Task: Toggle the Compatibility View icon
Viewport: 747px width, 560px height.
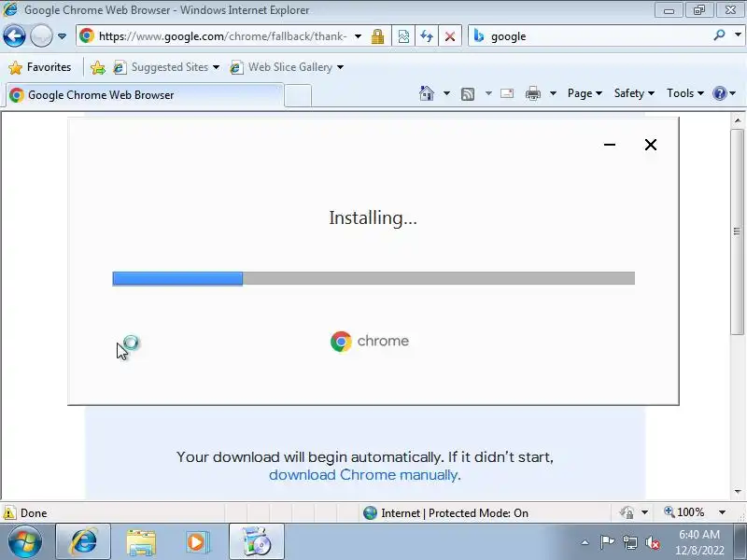Action: coord(403,36)
